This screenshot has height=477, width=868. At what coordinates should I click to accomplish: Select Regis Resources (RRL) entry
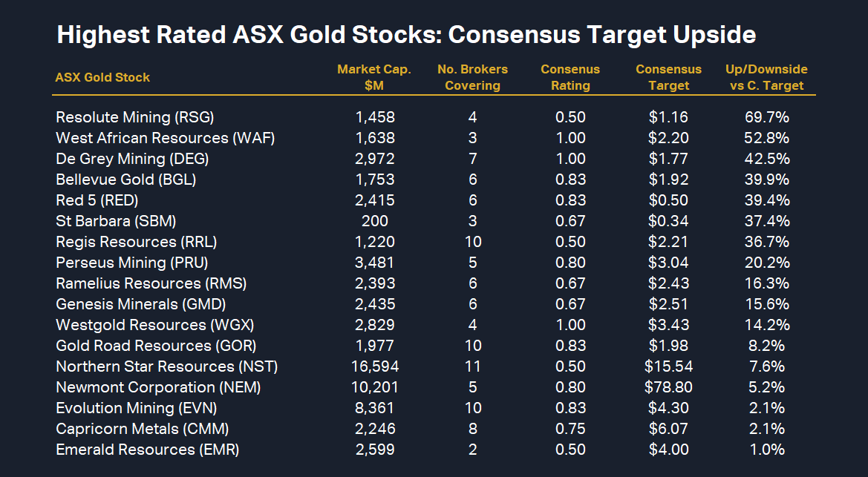(x=137, y=242)
